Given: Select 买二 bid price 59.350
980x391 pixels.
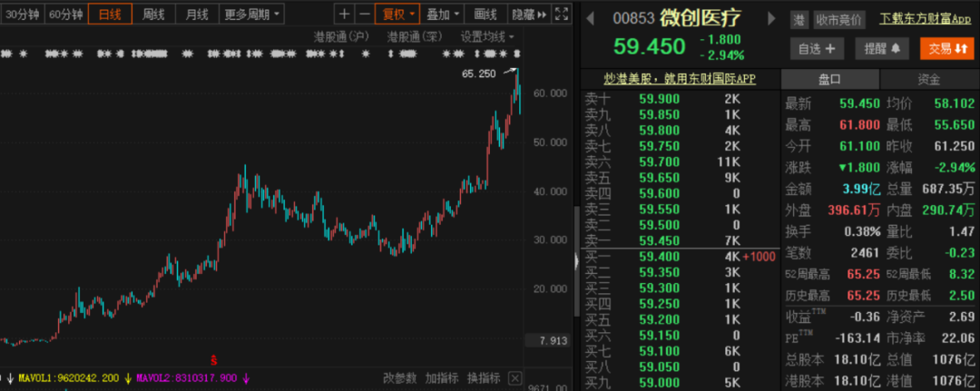Looking at the screenshot, I should click(x=659, y=272).
